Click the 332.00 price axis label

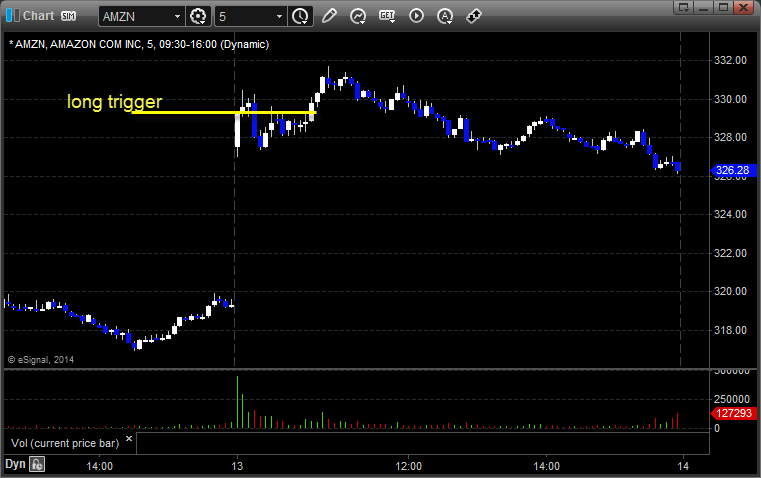point(730,60)
